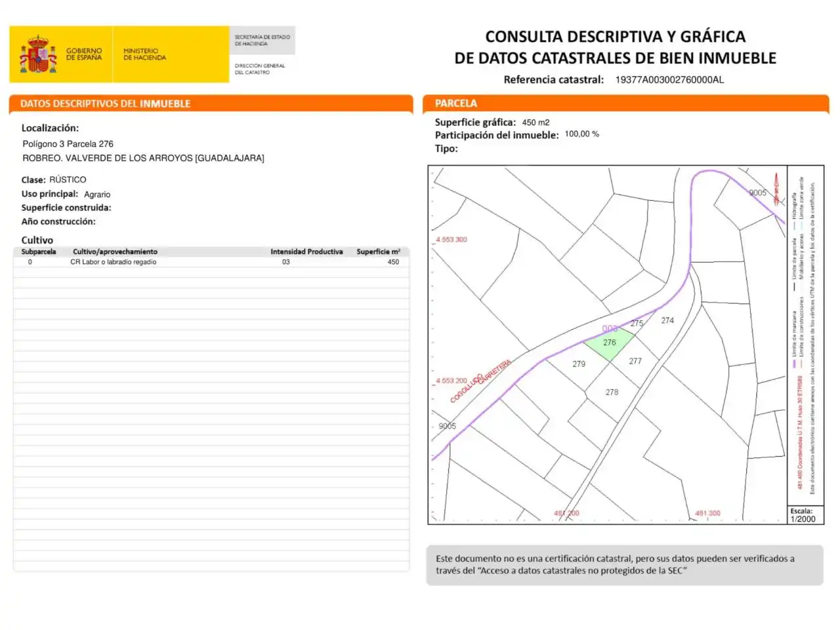Viewport: 840px width, 630px height.
Task: Click the gray disclaimer about certificación catastral
Action: click(x=625, y=565)
